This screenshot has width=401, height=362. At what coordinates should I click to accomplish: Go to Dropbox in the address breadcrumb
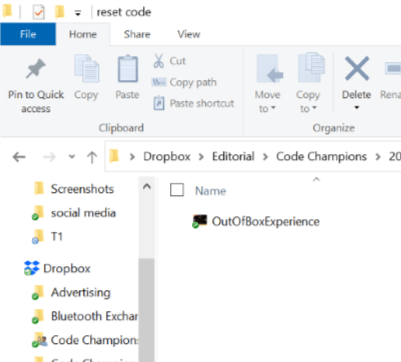[167, 157]
